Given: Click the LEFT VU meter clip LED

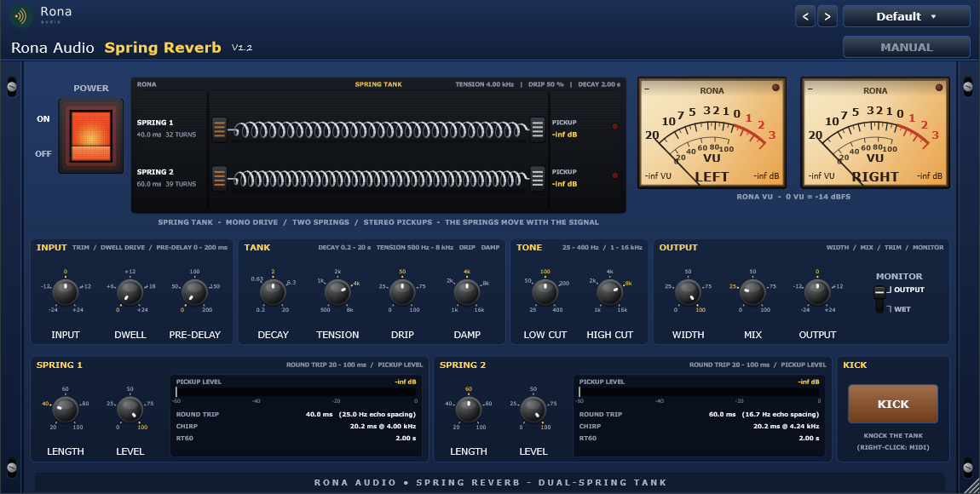Looking at the screenshot, I should (775, 88).
